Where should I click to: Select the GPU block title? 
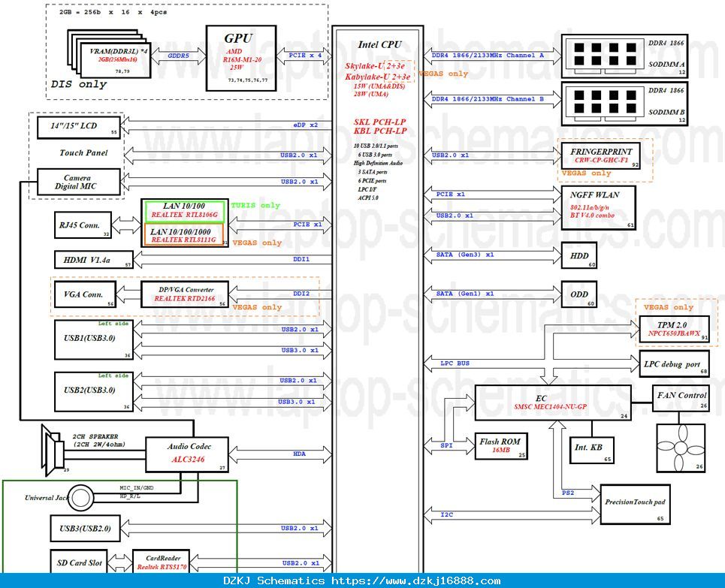pos(239,38)
